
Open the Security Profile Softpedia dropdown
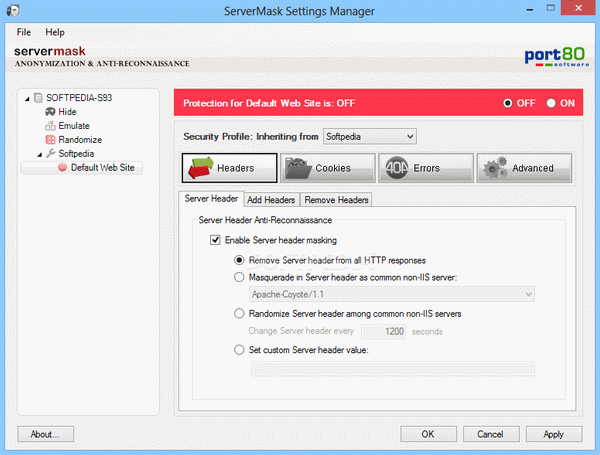click(370, 137)
